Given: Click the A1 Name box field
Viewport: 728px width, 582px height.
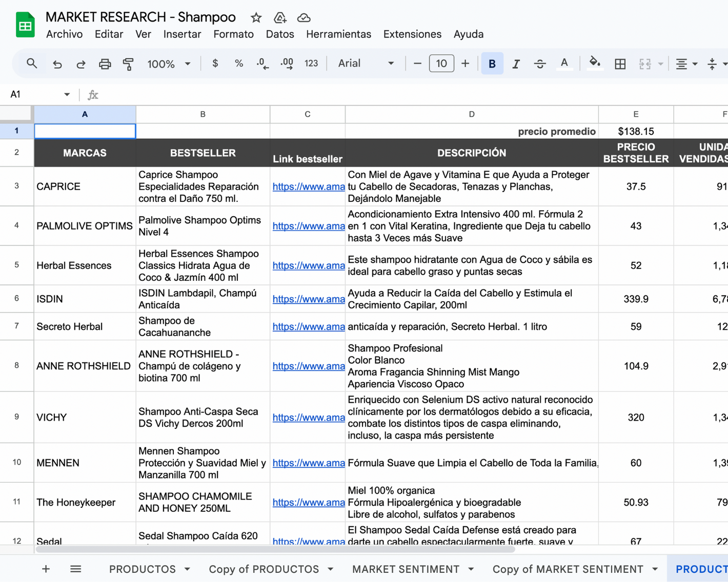Looking at the screenshot, I should (34, 95).
